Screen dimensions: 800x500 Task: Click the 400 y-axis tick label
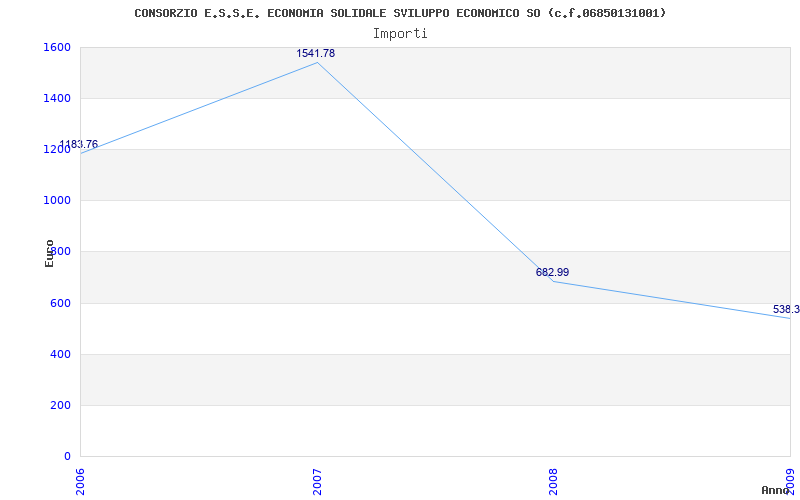point(60,354)
